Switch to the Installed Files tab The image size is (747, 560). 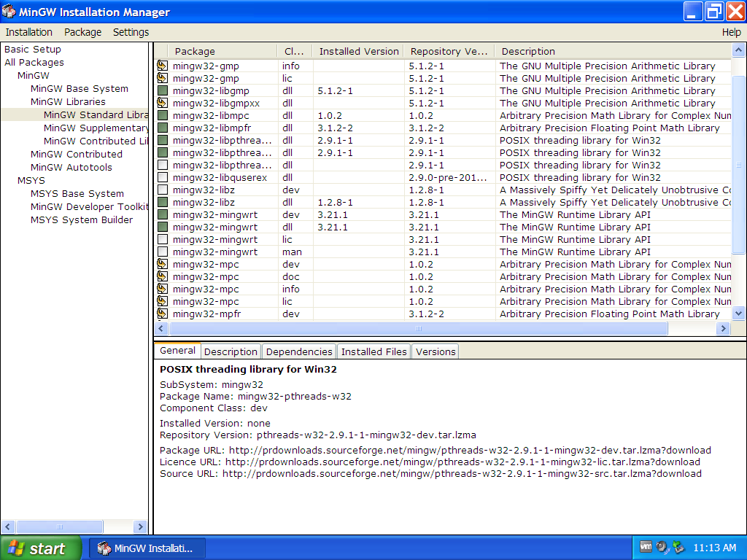pyautogui.click(x=374, y=351)
